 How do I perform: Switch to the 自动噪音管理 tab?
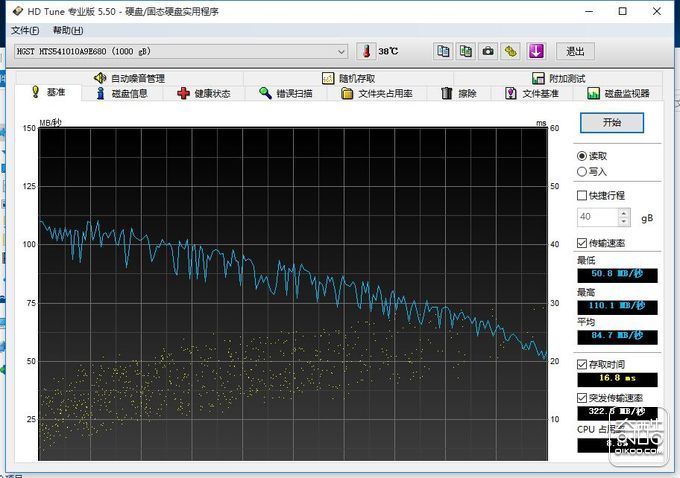pos(129,78)
